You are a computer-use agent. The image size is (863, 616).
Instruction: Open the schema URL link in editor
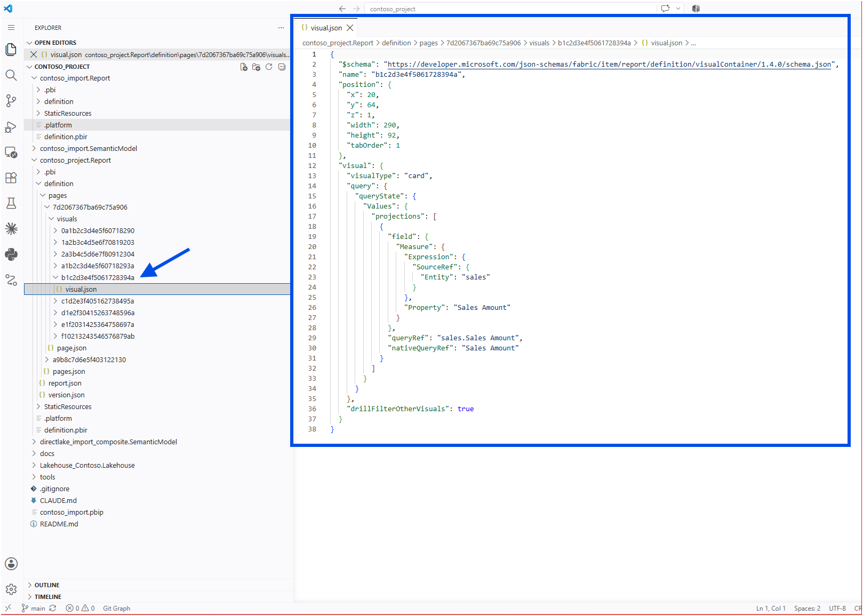(609, 65)
